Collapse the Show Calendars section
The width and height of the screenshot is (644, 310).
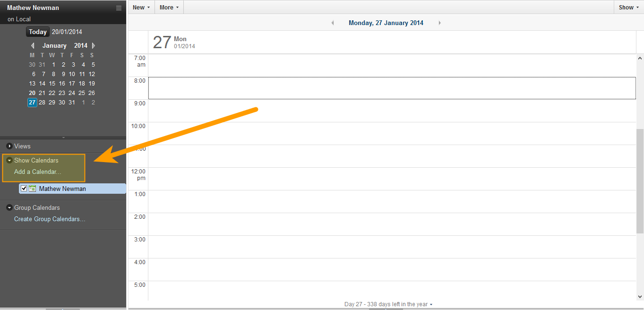tap(9, 161)
